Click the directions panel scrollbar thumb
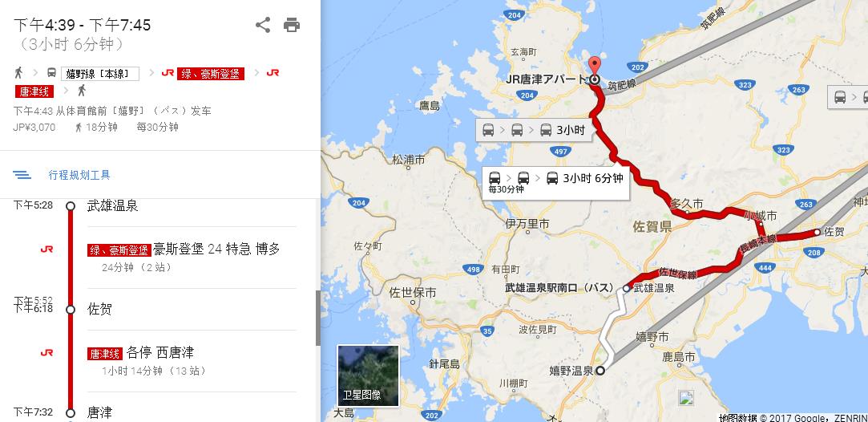The image size is (868, 422). (317, 318)
